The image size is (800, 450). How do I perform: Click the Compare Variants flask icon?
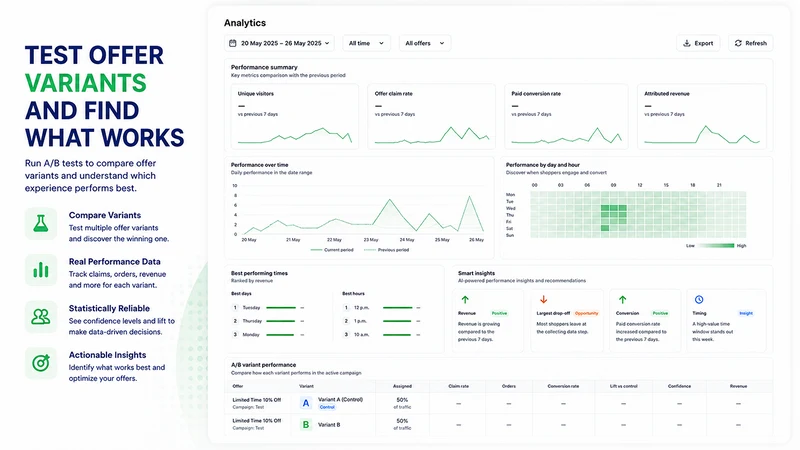click(41, 223)
